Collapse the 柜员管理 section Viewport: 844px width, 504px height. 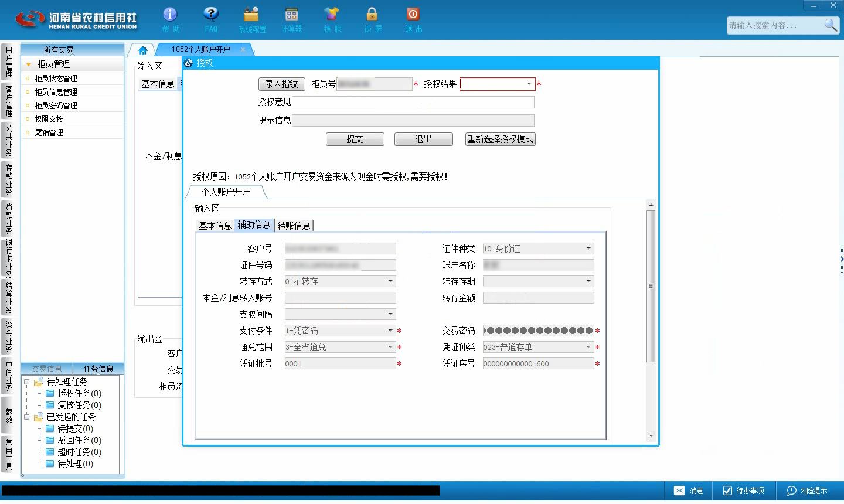pos(29,64)
